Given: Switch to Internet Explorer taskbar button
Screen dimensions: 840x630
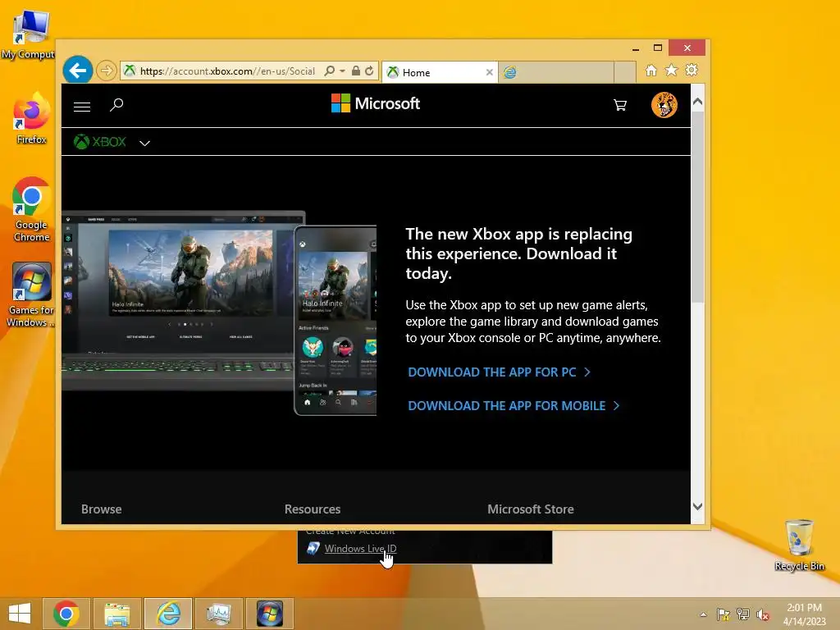Looking at the screenshot, I should pos(167,614).
